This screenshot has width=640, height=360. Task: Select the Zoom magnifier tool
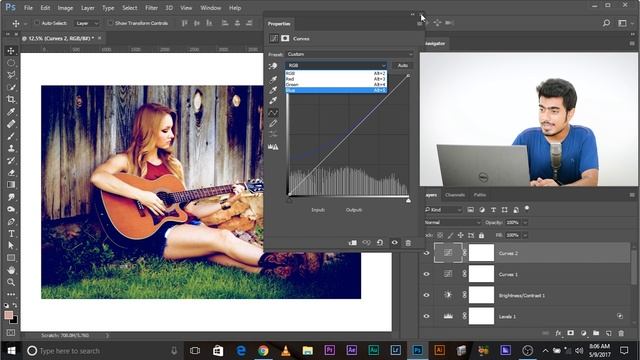coord(11,282)
